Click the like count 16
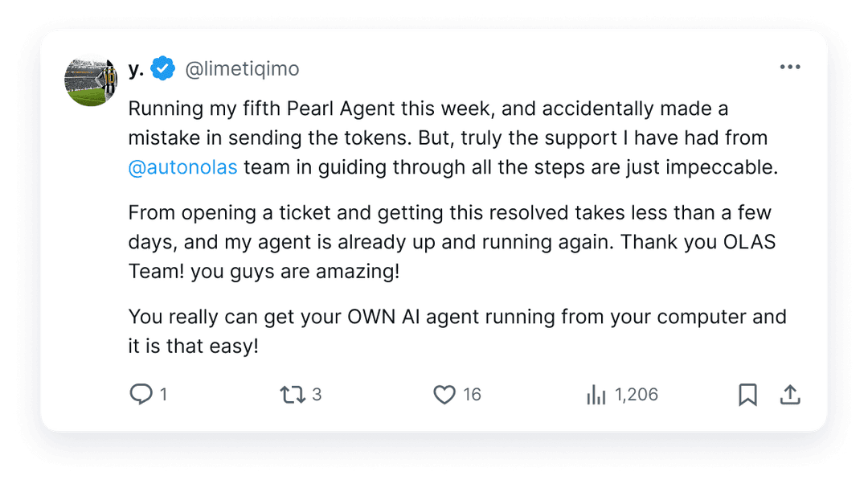The width and height of the screenshot is (868, 484). 473,395
